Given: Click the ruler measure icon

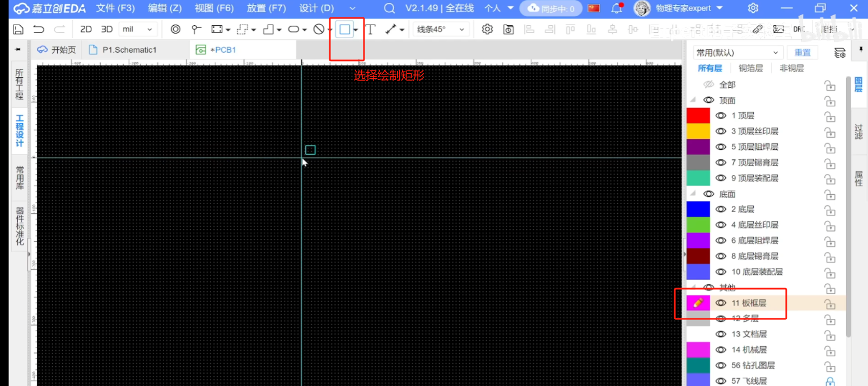Looking at the screenshot, I should 758,29.
